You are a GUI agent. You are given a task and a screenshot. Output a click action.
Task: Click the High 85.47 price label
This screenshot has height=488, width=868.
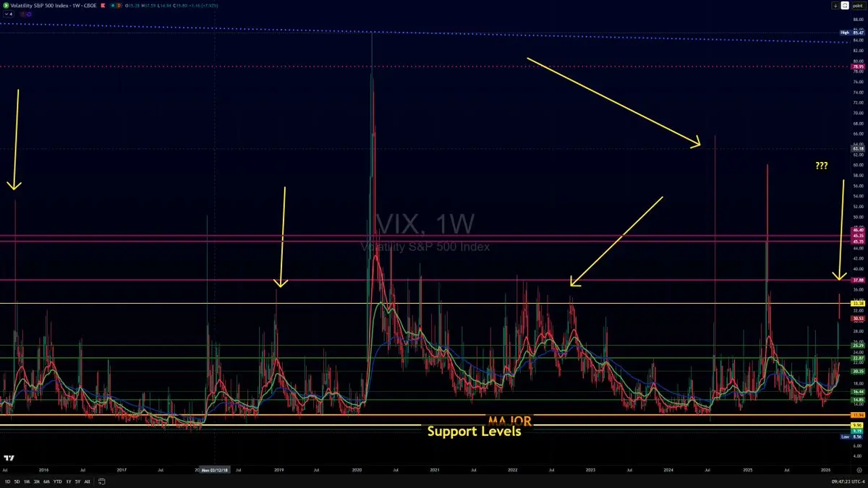[853, 33]
